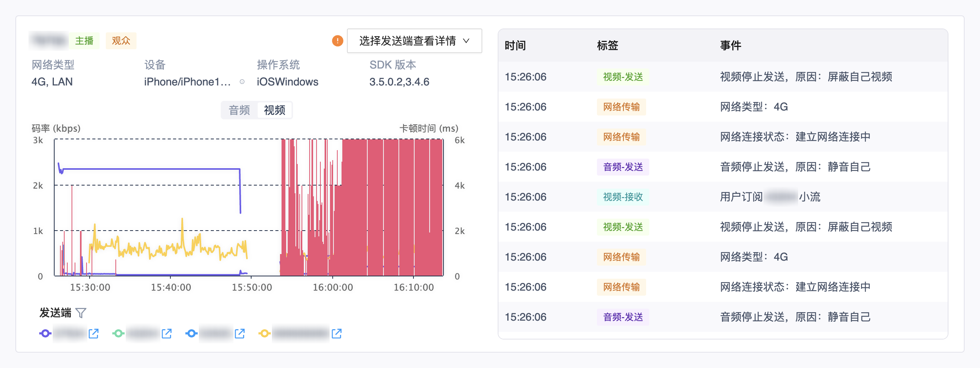
Task: Click the 标签 column header
Action: 607,45
